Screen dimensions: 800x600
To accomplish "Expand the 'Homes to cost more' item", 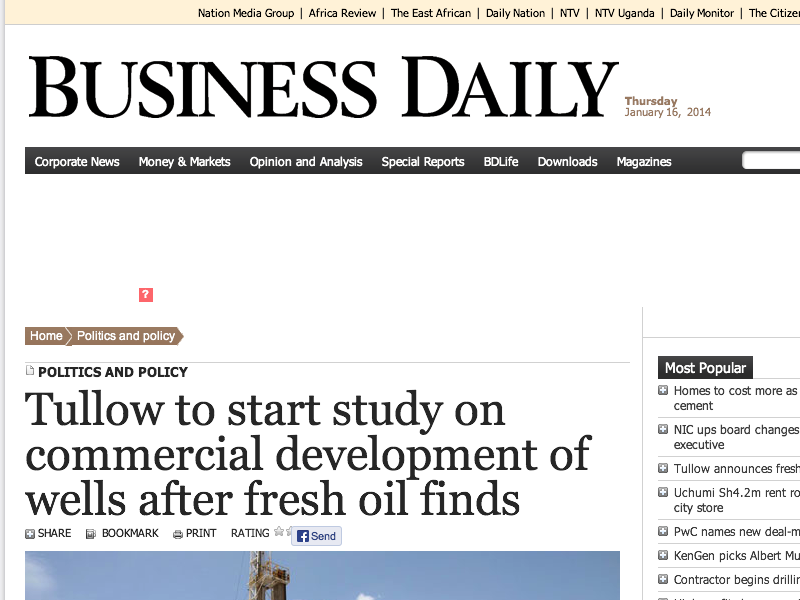I will (x=663, y=391).
